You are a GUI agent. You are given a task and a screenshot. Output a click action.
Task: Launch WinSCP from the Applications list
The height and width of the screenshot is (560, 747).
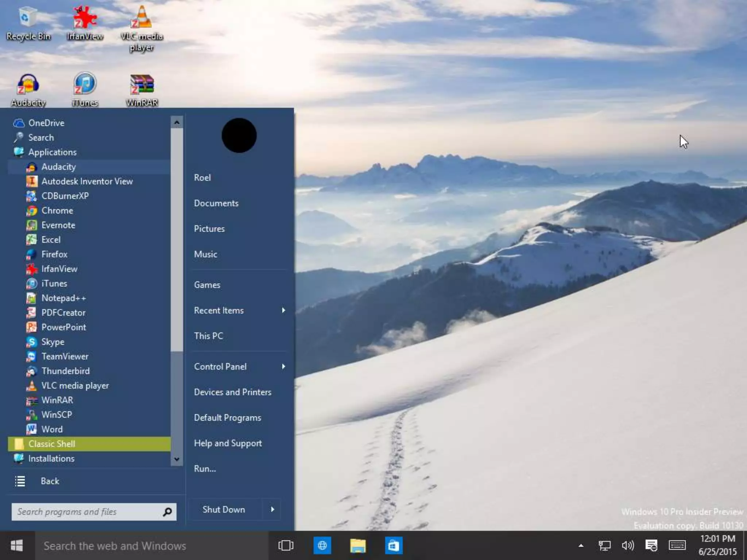[x=89, y=415]
